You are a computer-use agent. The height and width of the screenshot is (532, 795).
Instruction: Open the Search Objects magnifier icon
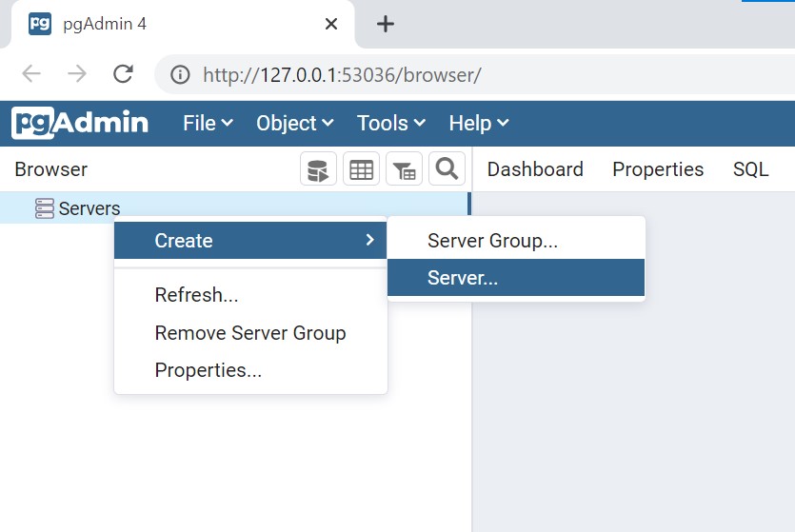pos(446,169)
